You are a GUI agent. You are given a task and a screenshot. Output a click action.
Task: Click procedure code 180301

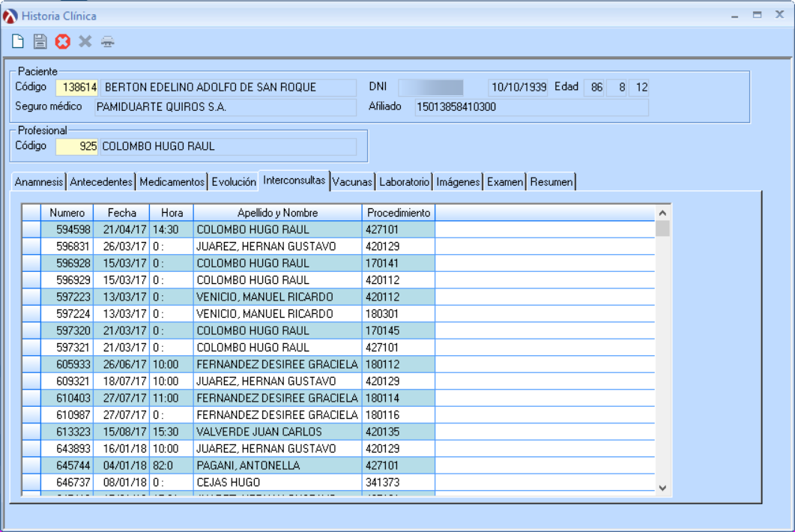click(399, 314)
